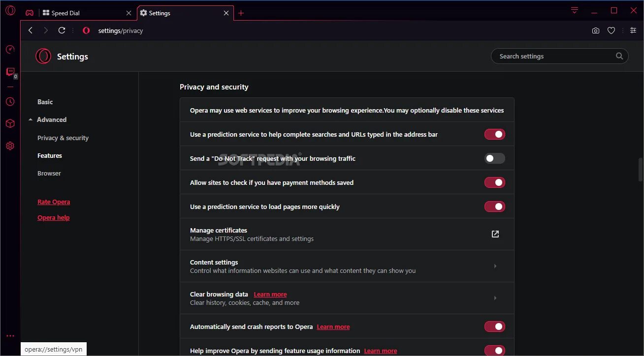Open the Twitch sidebar panel

[x=10, y=72]
